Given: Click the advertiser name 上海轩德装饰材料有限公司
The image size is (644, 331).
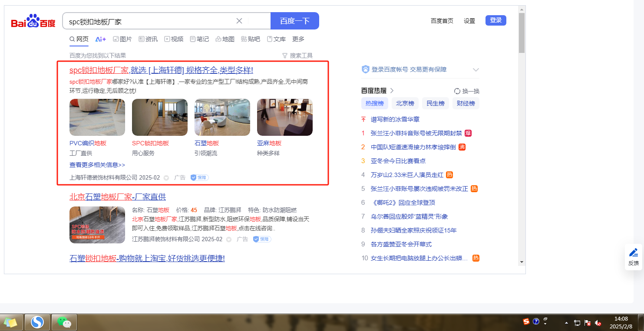Looking at the screenshot, I should pyautogui.click(x=103, y=178).
